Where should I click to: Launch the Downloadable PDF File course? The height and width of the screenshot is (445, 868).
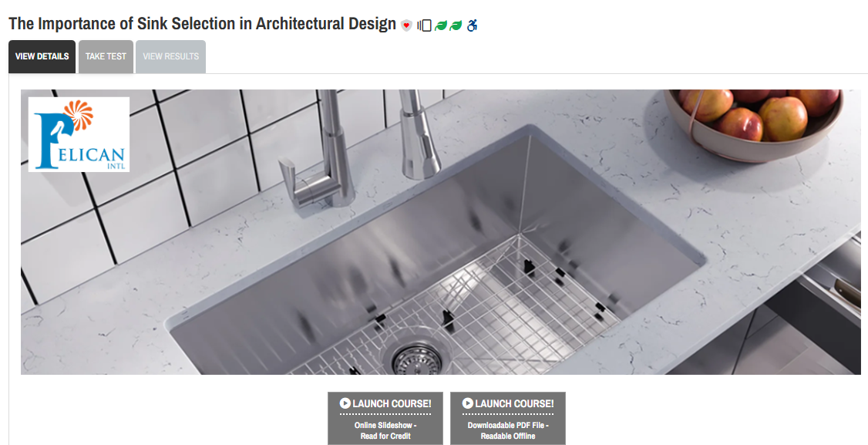point(508,419)
